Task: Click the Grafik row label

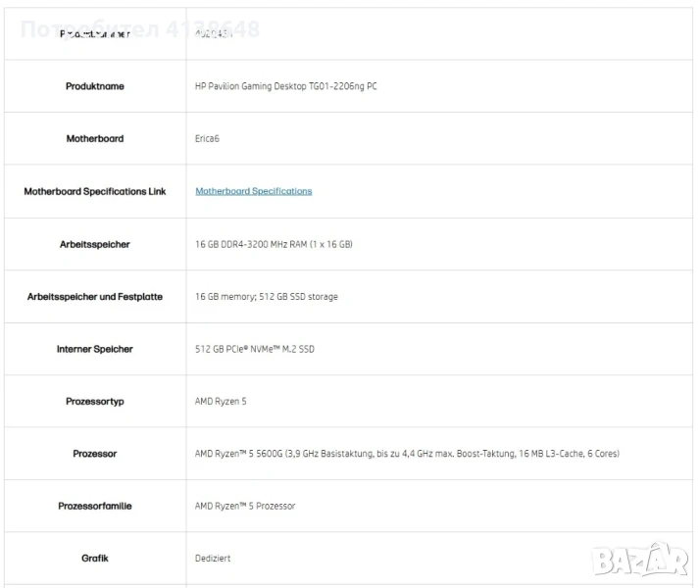Action: (x=95, y=559)
